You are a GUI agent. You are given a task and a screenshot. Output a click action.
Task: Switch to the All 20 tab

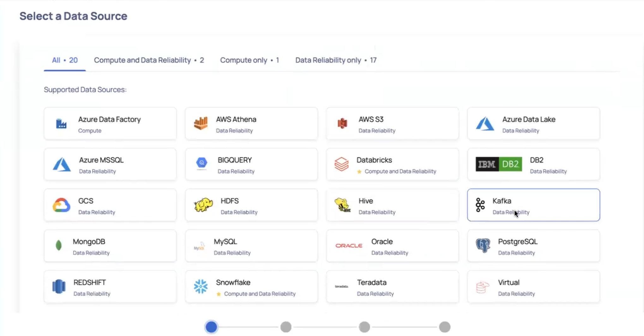click(x=65, y=60)
